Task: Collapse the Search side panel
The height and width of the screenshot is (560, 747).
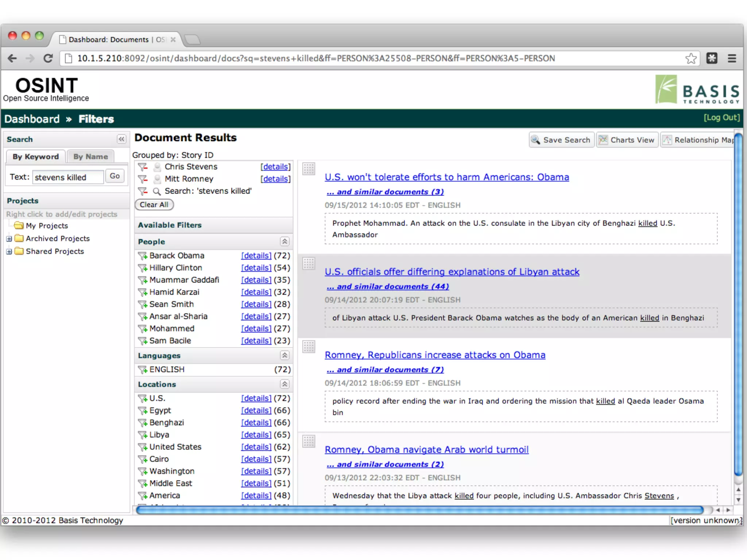Action: click(x=121, y=139)
